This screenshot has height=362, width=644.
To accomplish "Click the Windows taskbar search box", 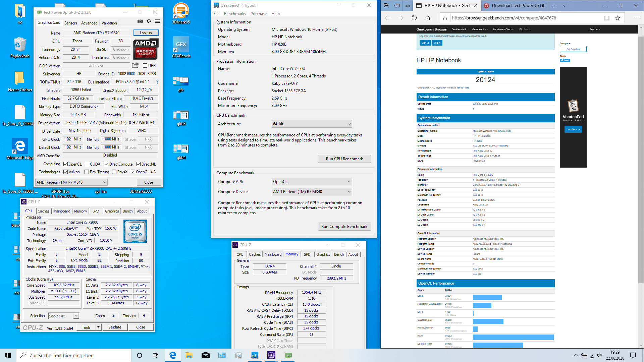I will pos(74,355).
